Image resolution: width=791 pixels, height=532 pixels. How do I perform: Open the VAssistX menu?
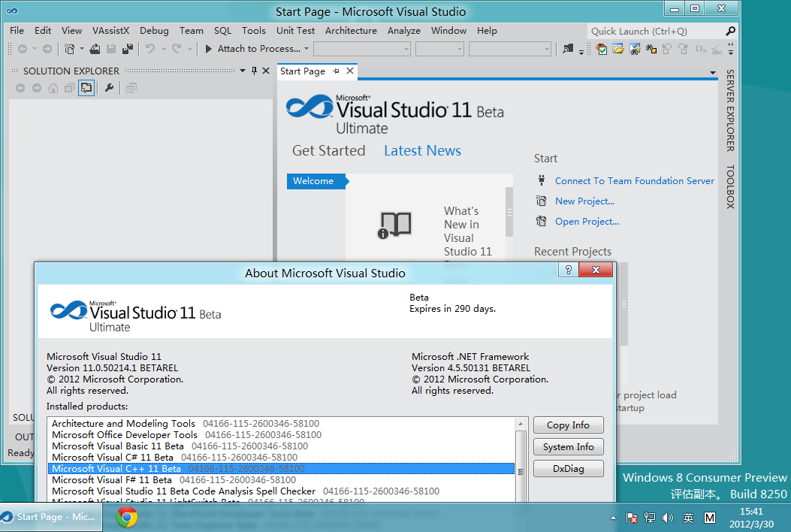click(x=110, y=30)
